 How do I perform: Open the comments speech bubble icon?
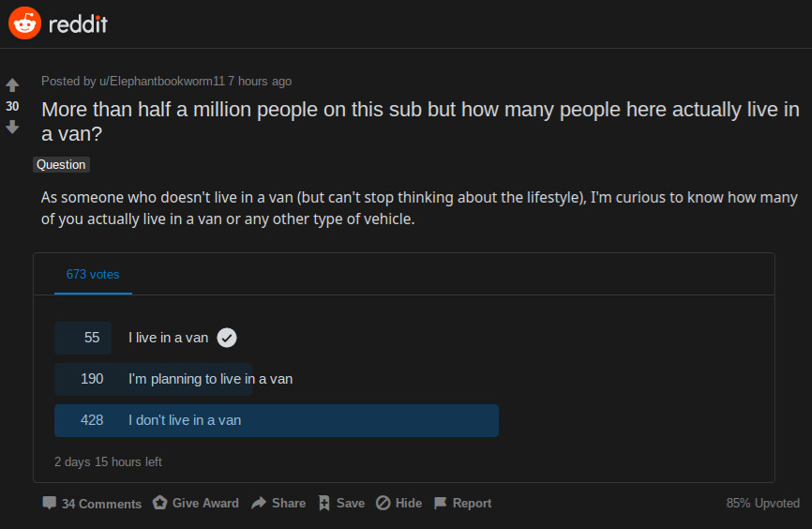[x=49, y=503]
